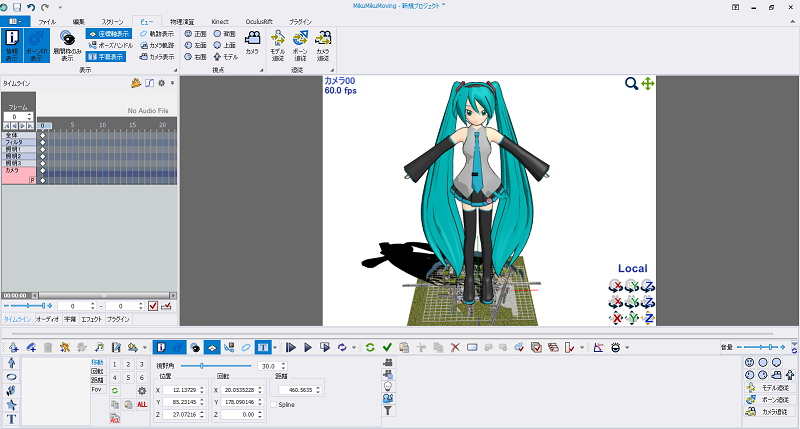
Task: Click the paste clipboard icon in toolbar
Action: click(x=404, y=348)
